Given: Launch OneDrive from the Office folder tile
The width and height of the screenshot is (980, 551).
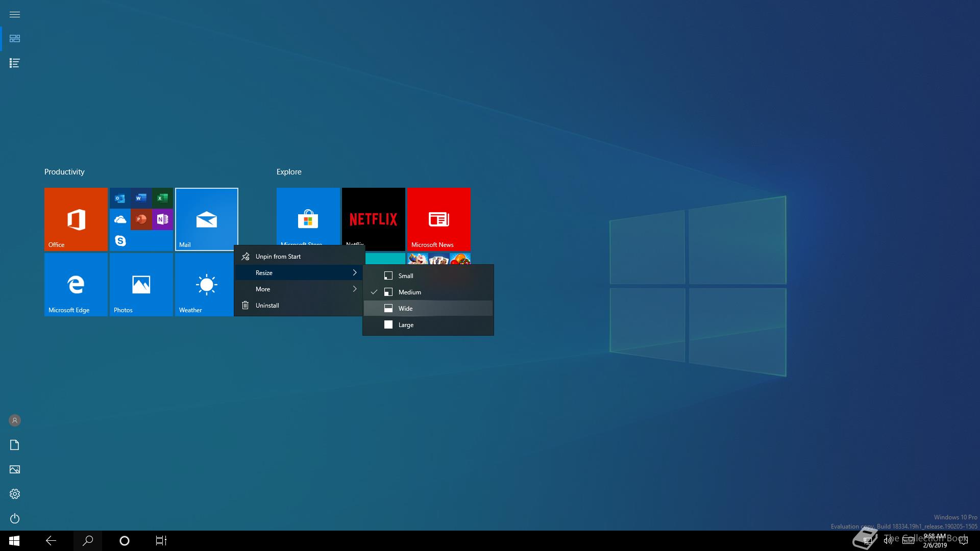Looking at the screenshot, I should (120, 219).
